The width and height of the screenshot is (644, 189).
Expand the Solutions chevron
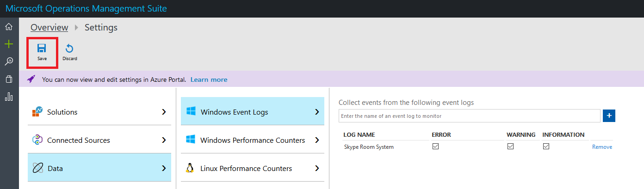click(x=164, y=112)
